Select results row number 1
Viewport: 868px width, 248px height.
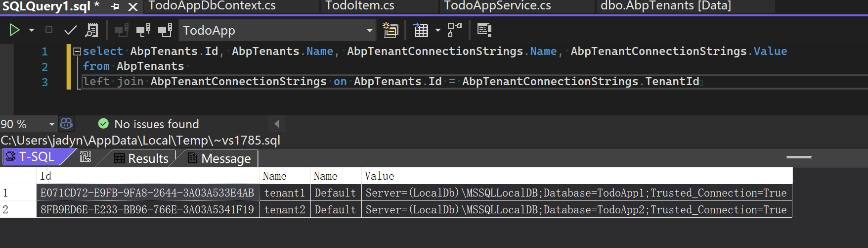(18, 193)
